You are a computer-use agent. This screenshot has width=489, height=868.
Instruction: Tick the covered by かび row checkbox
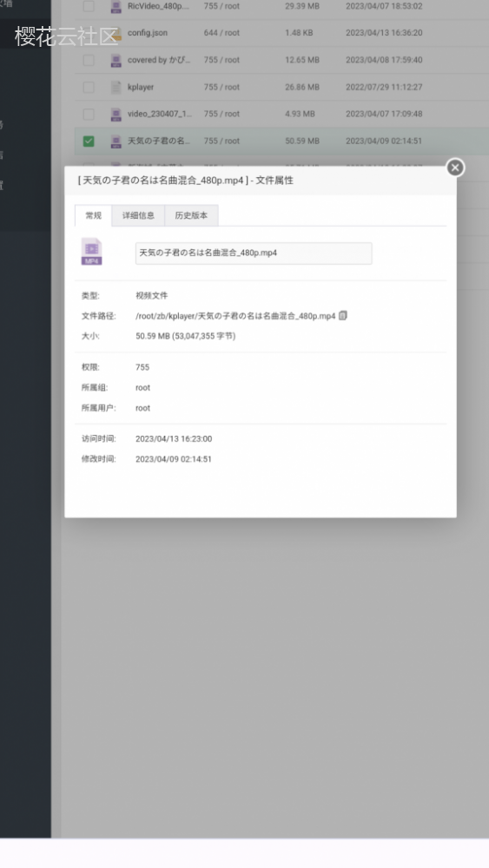click(89, 60)
